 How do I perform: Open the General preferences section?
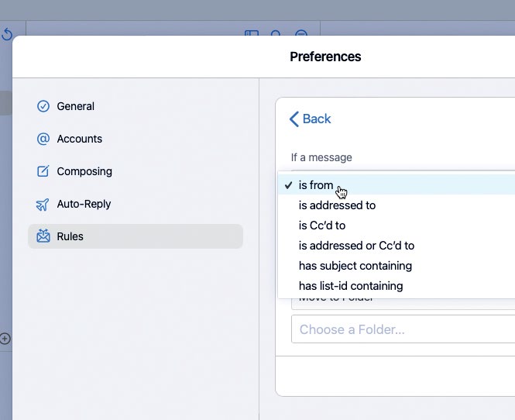click(x=76, y=106)
